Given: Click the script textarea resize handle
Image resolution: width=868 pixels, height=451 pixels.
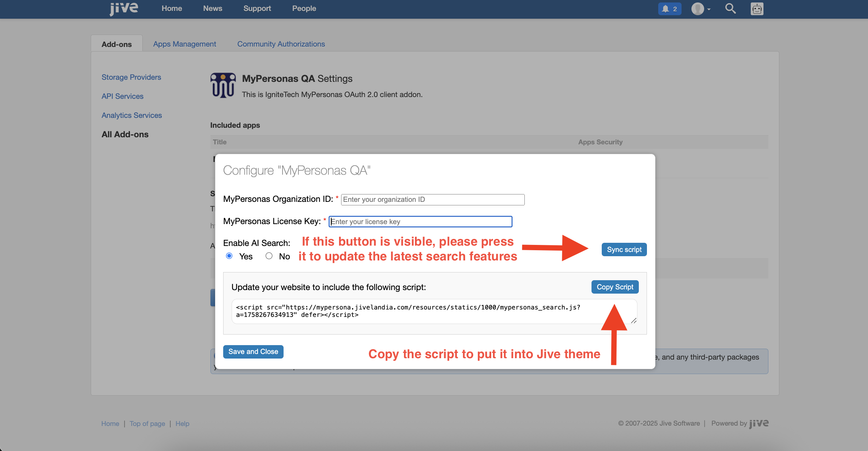Looking at the screenshot, I should coord(634,320).
